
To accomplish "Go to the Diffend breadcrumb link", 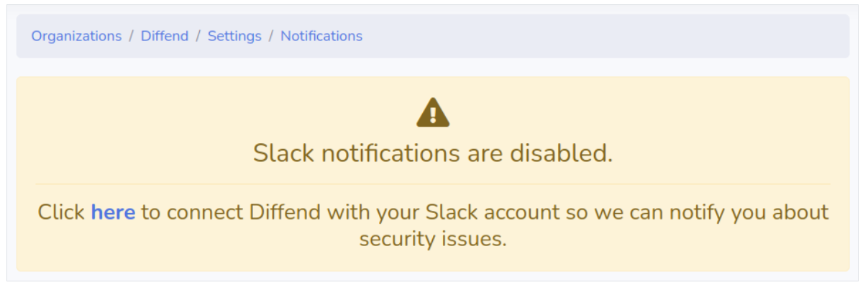I will click(165, 36).
